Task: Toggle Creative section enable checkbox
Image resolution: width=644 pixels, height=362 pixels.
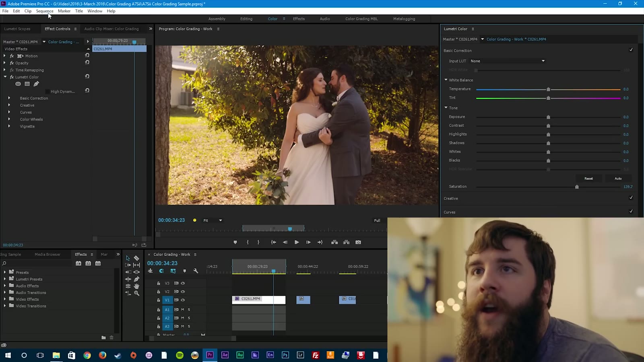Action: pyautogui.click(x=631, y=197)
